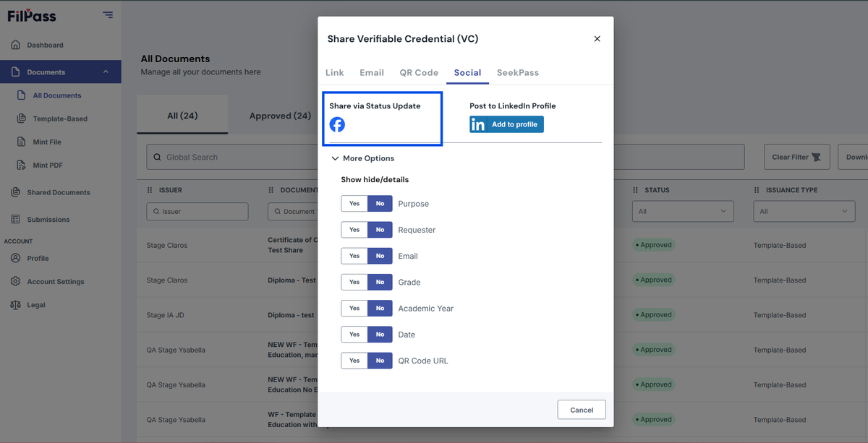Image resolution: width=868 pixels, height=443 pixels.
Task: Open Account Settings gear in sidebar
Action: tap(15, 281)
